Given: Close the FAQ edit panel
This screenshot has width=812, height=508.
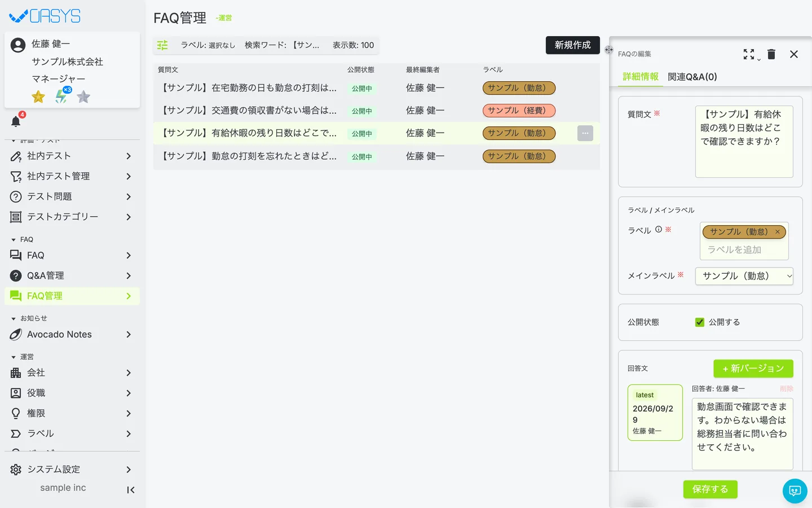Looking at the screenshot, I should click(794, 54).
